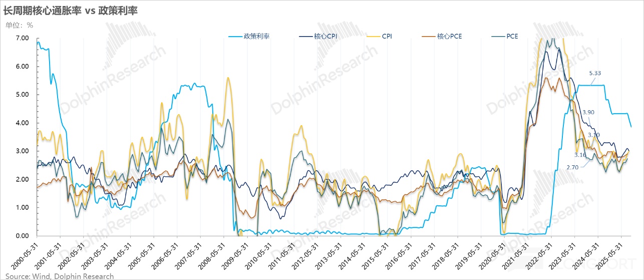The width and height of the screenshot is (644, 280).
Task: Click the 4.00 y-axis tick label
Action: point(23,123)
